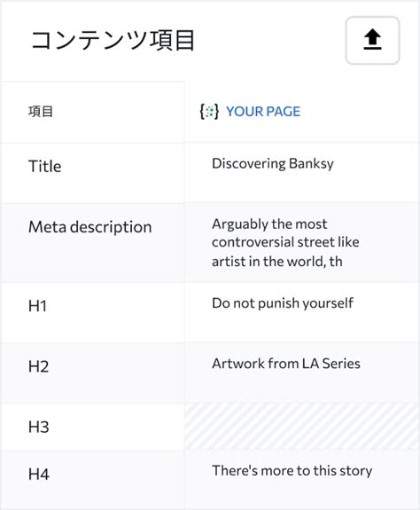Click the Do not punish yourself heading text

tap(283, 303)
